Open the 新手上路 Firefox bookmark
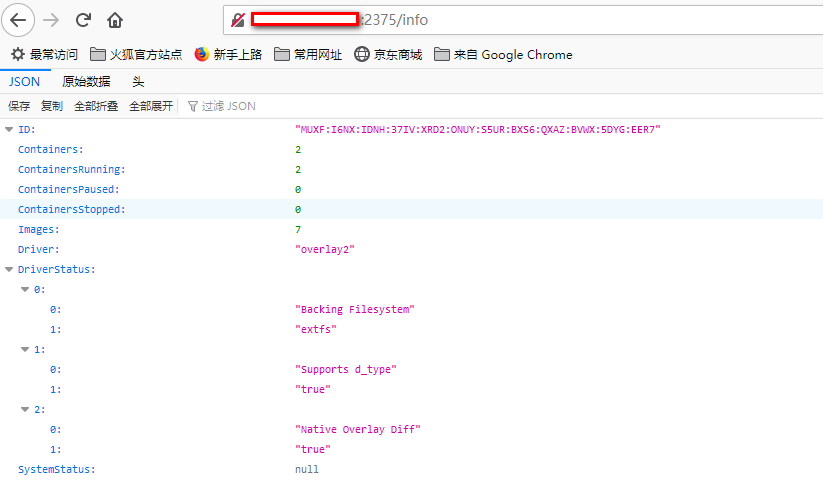This screenshot has height=482, width=823. point(229,55)
